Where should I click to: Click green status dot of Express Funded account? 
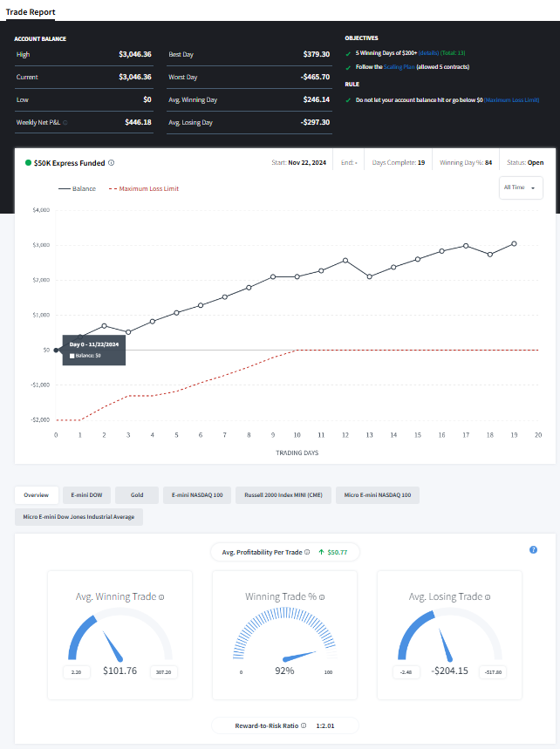click(28, 163)
